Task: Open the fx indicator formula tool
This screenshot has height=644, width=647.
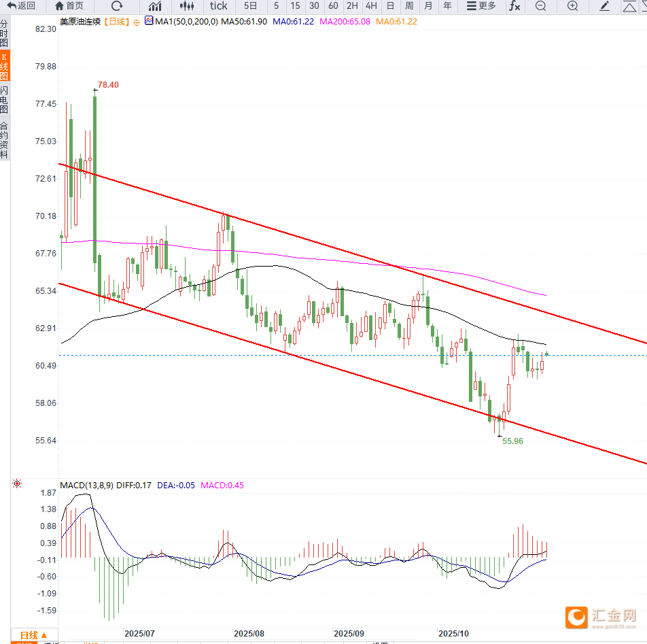Action: [514, 5]
